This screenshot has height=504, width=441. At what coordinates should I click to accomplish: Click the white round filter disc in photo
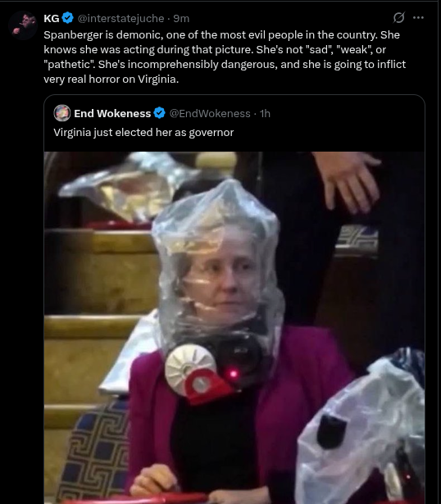[x=189, y=368]
